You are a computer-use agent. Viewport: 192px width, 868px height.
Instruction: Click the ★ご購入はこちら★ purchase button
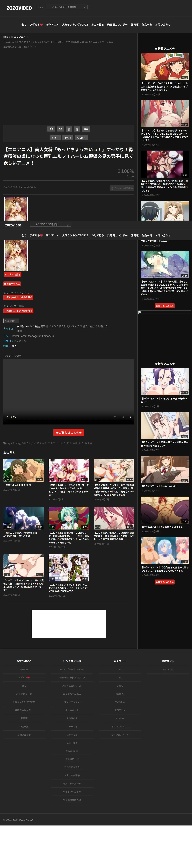coord(69,433)
